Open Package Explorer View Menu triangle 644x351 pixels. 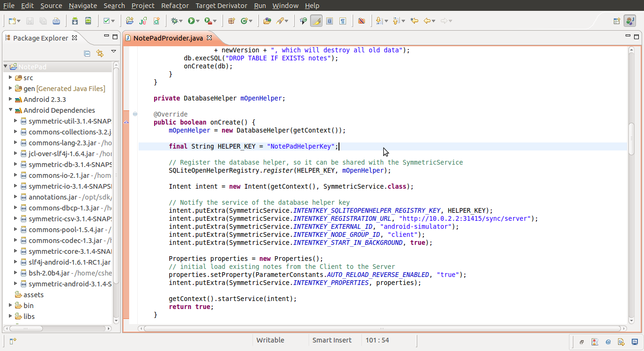[114, 51]
